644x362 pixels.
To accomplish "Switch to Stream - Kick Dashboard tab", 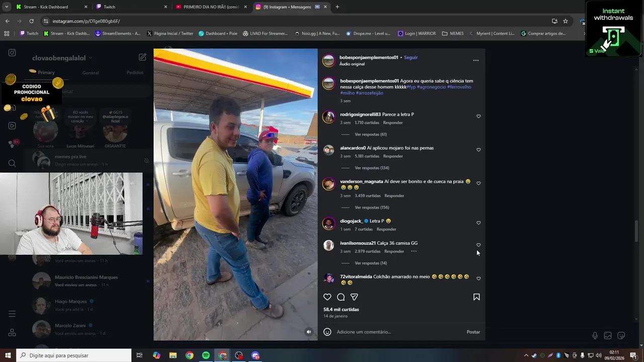I will coord(51,7).
